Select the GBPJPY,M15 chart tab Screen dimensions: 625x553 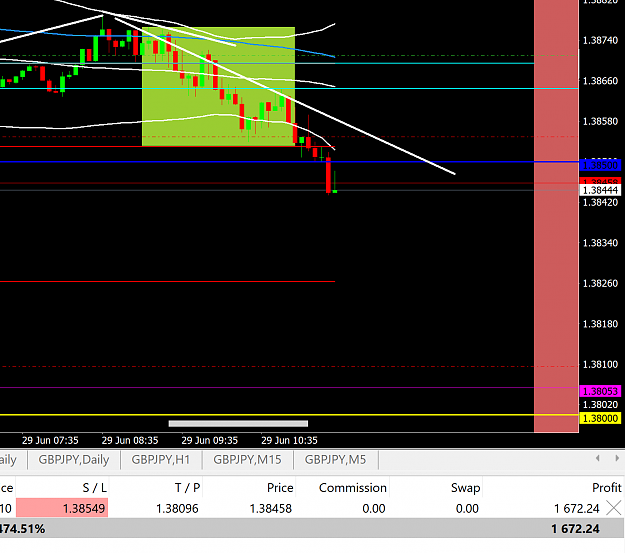click(247, 460)
